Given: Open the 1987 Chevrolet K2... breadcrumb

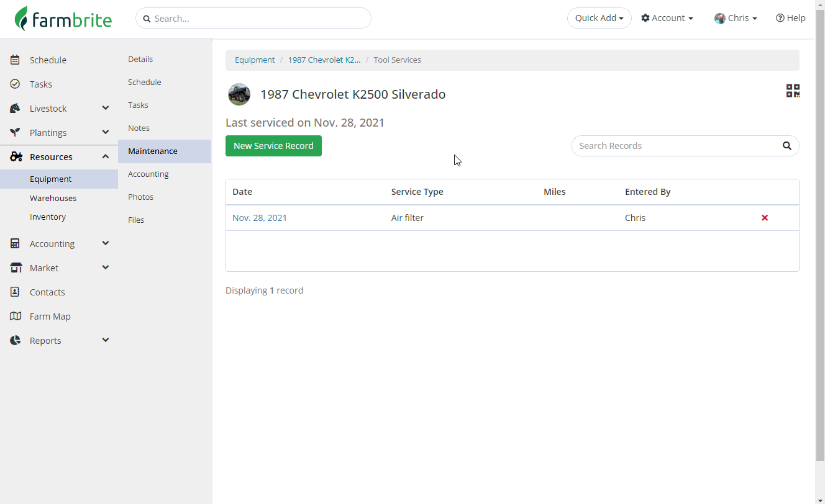Looking at the screenshot, I should pos(324,60).
